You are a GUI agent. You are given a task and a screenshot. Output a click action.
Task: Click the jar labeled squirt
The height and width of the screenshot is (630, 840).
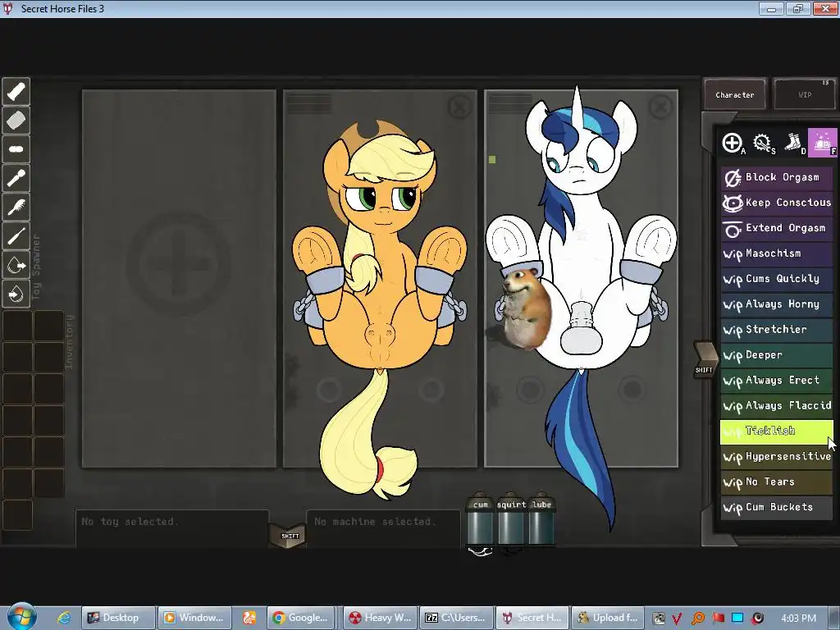click(511, 519)
